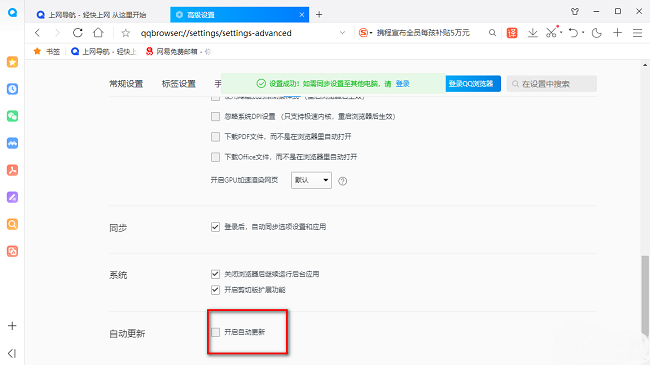Open the navigation bookmark in bookmarks bar
The width and height of the screenshot is (650, 365).
tap(104, 51)
